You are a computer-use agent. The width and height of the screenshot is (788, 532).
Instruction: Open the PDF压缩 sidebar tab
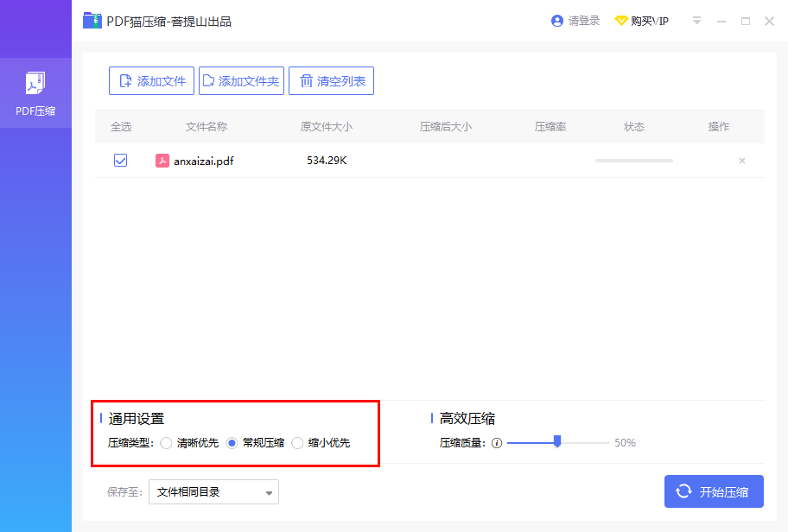pyautogui.click(x=35, y=93)
